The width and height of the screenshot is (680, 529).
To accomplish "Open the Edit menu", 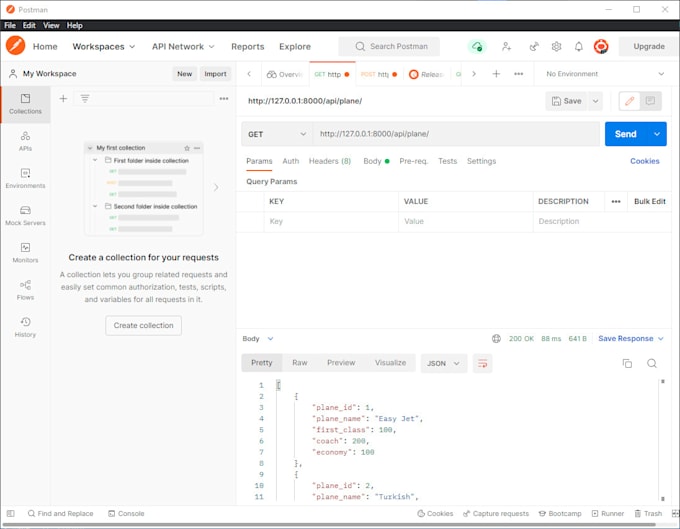I will tap(29, 25).
